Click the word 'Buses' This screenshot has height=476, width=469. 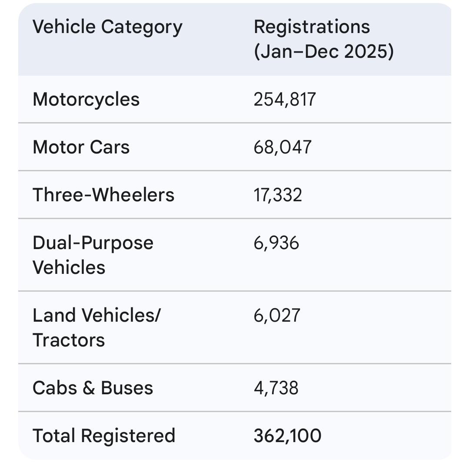[127, 388]
